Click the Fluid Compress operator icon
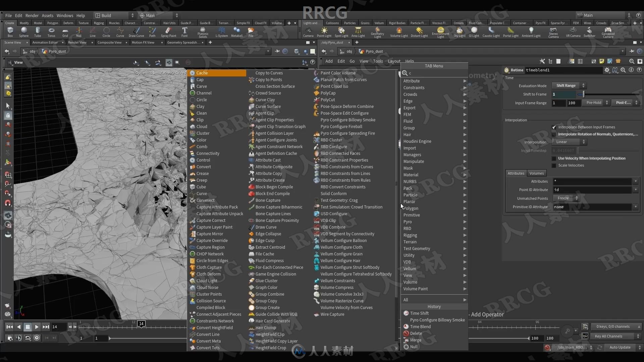644x362 pixels. [252, 260]
